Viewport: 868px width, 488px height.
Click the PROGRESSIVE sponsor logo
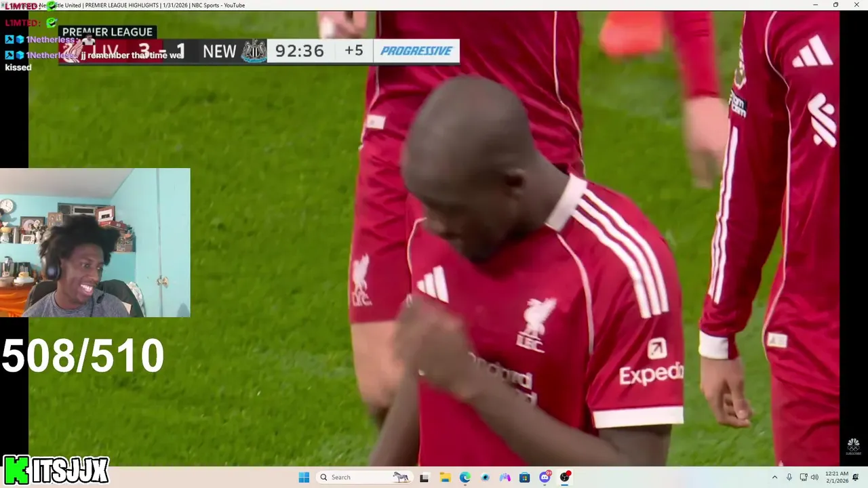(416, 51)
